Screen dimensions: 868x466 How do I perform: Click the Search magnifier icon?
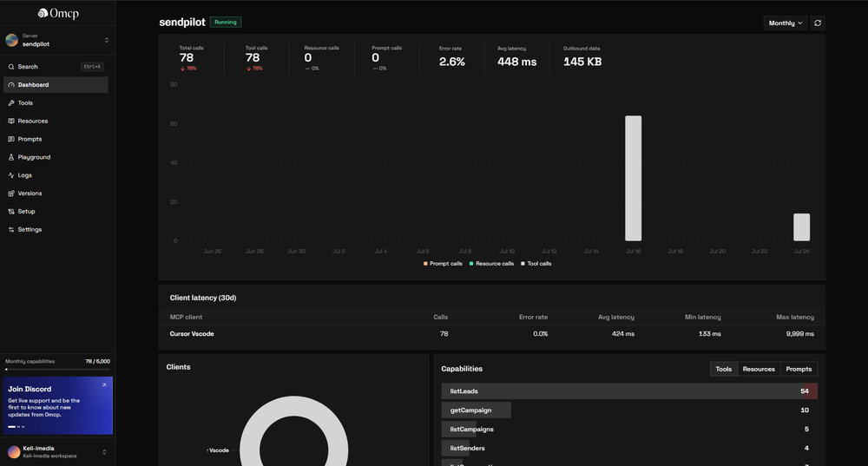[x=11, y=67]
